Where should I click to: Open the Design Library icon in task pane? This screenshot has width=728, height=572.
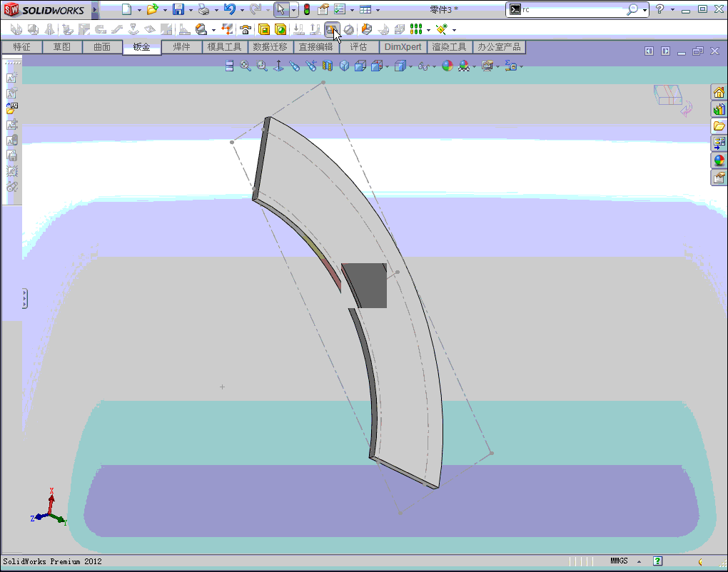[719, 110]
